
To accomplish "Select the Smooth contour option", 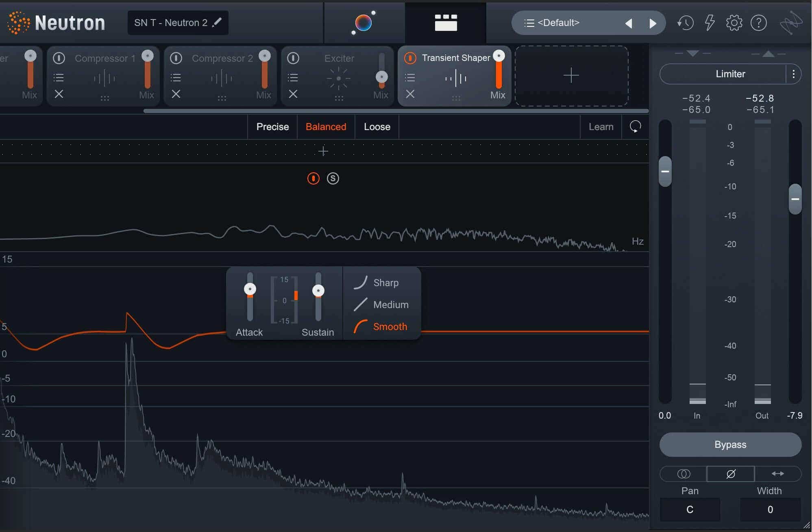I will click(x=381, y=326).
